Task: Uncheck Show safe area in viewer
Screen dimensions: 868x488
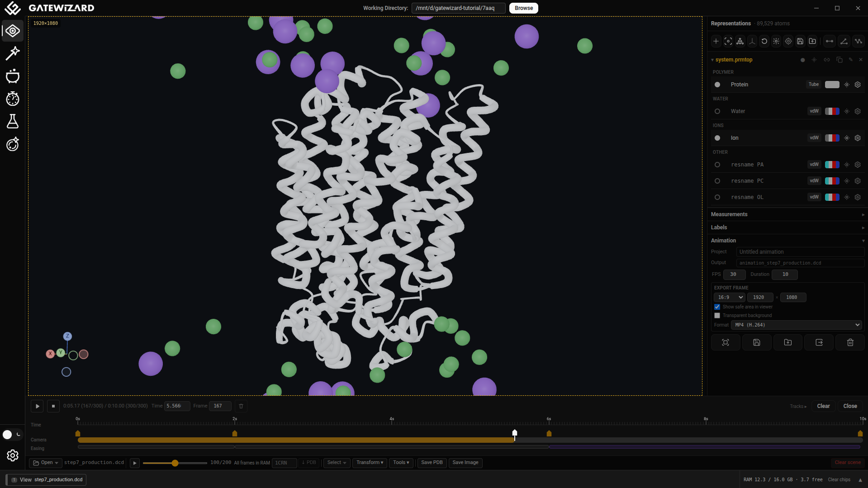Action: click(x=717, y=307)
